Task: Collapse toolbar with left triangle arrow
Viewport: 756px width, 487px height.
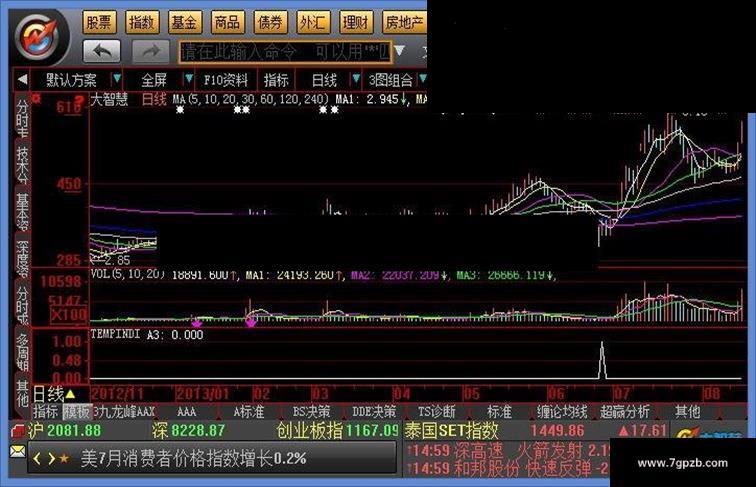Action: point(22,80)
